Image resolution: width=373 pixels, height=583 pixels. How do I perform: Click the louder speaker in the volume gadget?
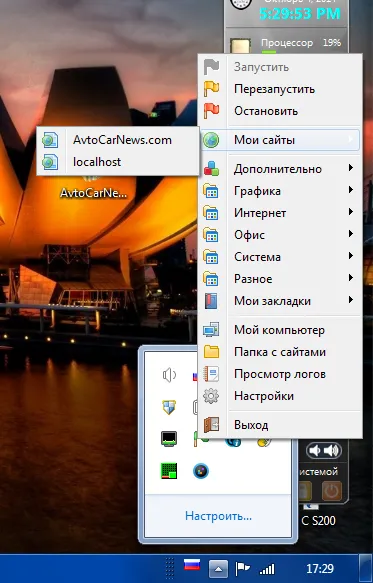pyautogui.click(x=331, y=450)
